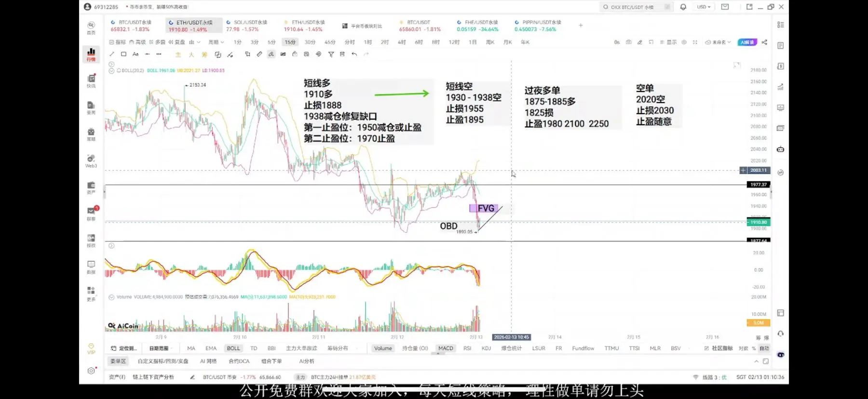The height and width of the screenshot is (399, 868).
Task: Select the Aa text annotation tool
Action: [136, 54]
